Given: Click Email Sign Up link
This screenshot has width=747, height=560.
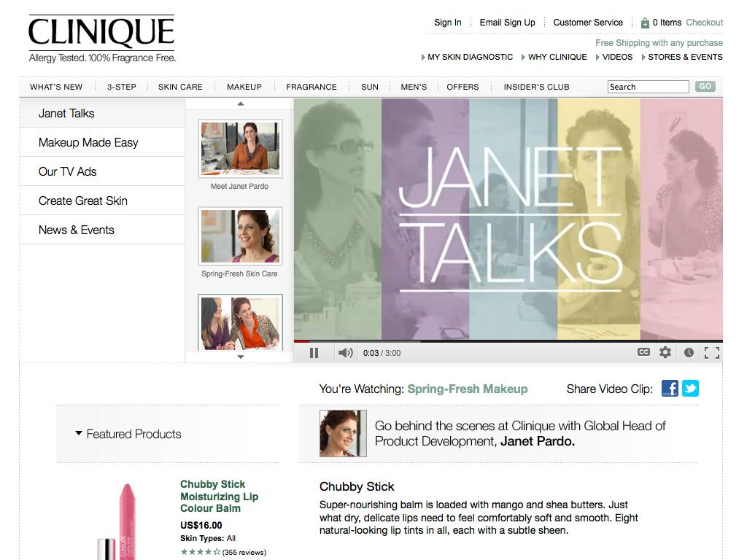Looking at the screenshot, I should tap(507, 23).
